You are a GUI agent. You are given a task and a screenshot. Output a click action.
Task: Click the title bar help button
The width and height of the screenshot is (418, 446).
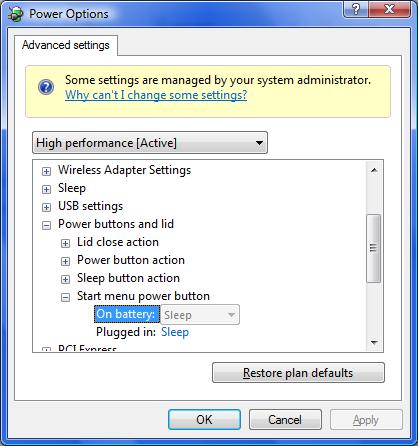356,9
